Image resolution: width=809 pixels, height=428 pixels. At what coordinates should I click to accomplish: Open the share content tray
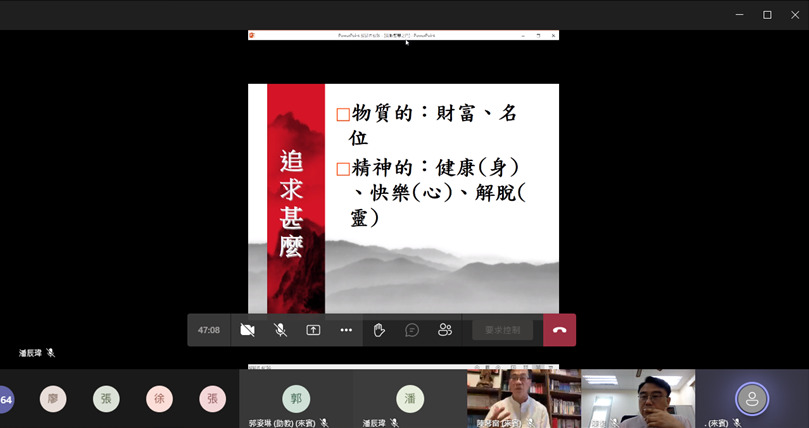click(313, 330)
